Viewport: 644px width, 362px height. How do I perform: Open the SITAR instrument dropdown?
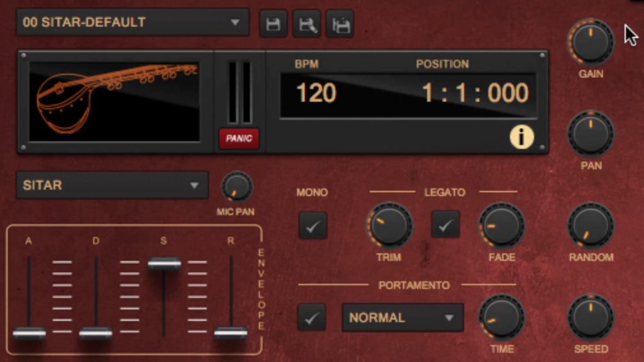click(112, 185)
